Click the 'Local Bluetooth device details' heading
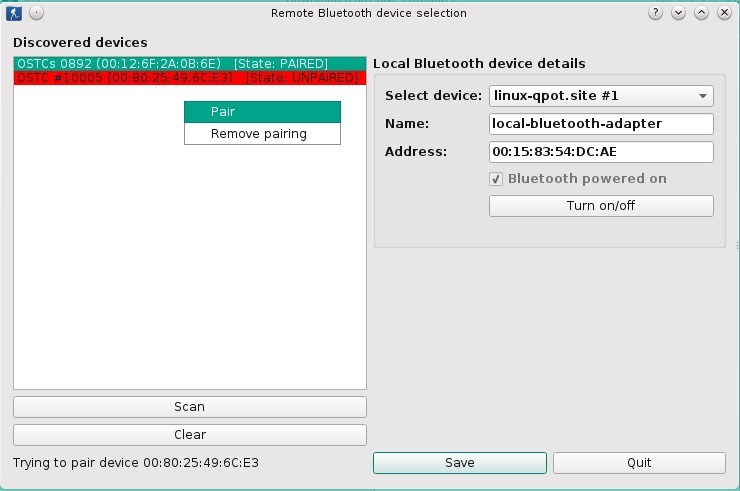This screenshot has height=491, width=740. tap(479, 63)
